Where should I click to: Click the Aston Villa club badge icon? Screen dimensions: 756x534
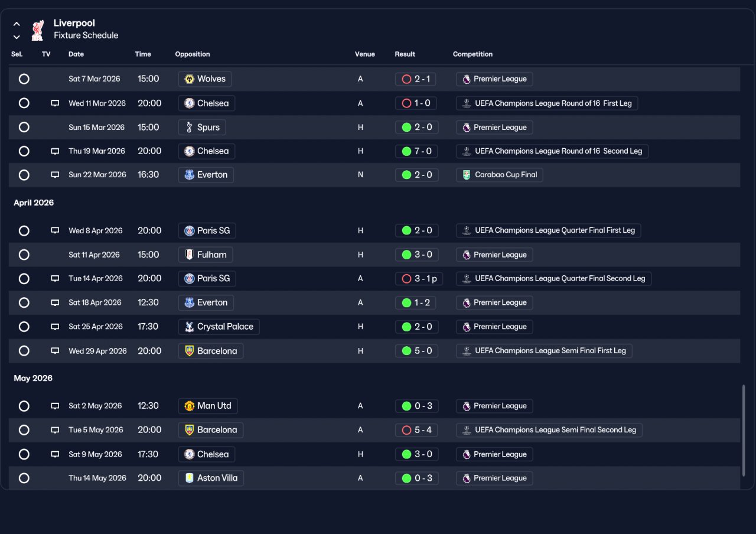point(190,478)
